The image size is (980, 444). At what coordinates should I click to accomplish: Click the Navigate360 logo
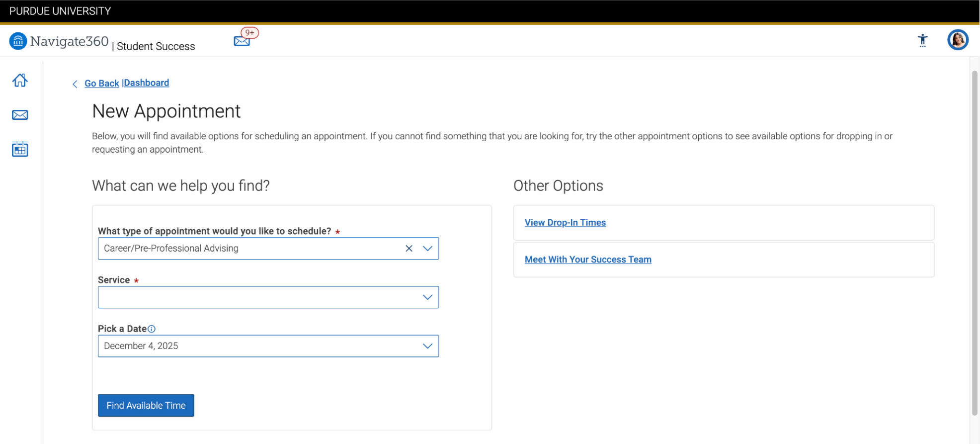(x=59, y=41)
